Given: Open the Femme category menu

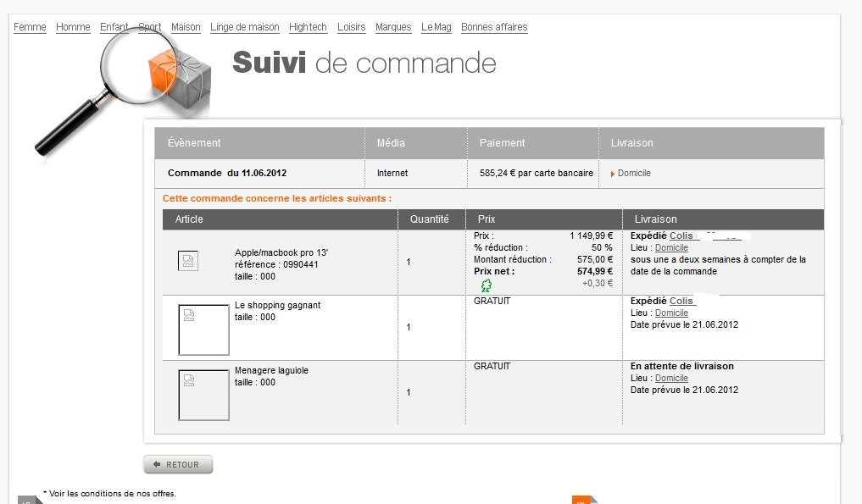Looking at the screenshot, I should pyautogui.click(x=30, y=27).
